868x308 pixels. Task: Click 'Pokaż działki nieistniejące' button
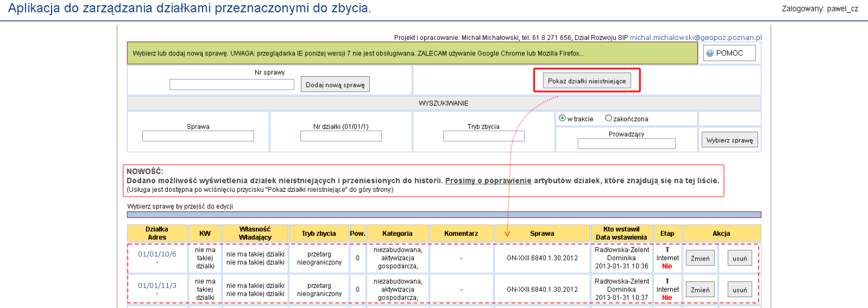(x=587, y=81)
